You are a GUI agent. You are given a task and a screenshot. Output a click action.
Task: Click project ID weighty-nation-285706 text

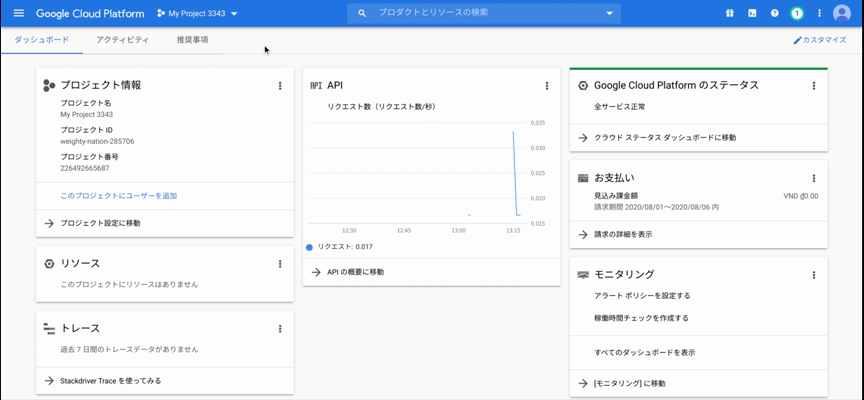pos(97,141)
